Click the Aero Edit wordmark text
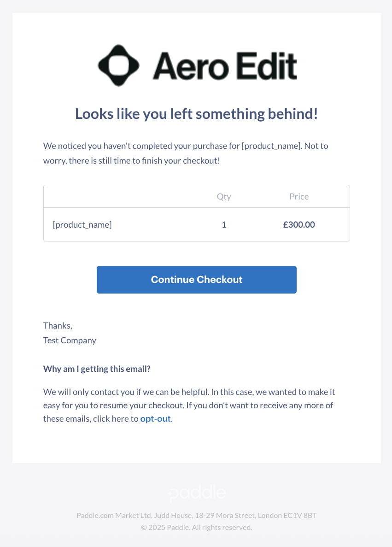The image size is (392, 547). 225,66
